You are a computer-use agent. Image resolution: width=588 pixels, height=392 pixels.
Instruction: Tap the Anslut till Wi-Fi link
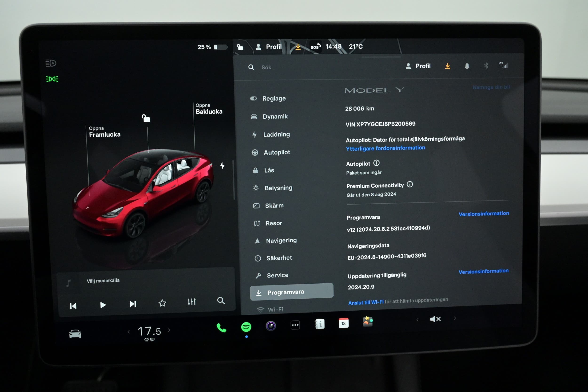pyautogui.click(x=366, y=302)
